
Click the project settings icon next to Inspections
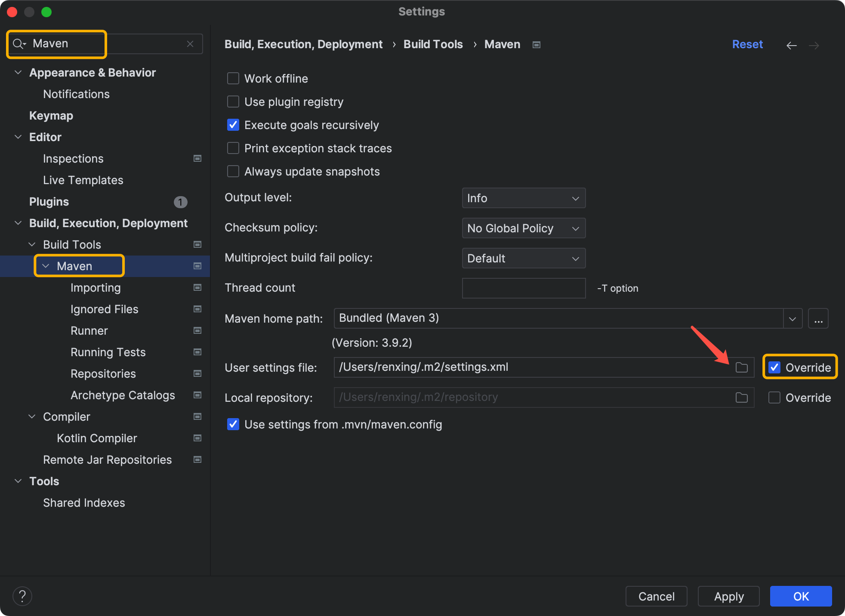click(x=197, y=159)
